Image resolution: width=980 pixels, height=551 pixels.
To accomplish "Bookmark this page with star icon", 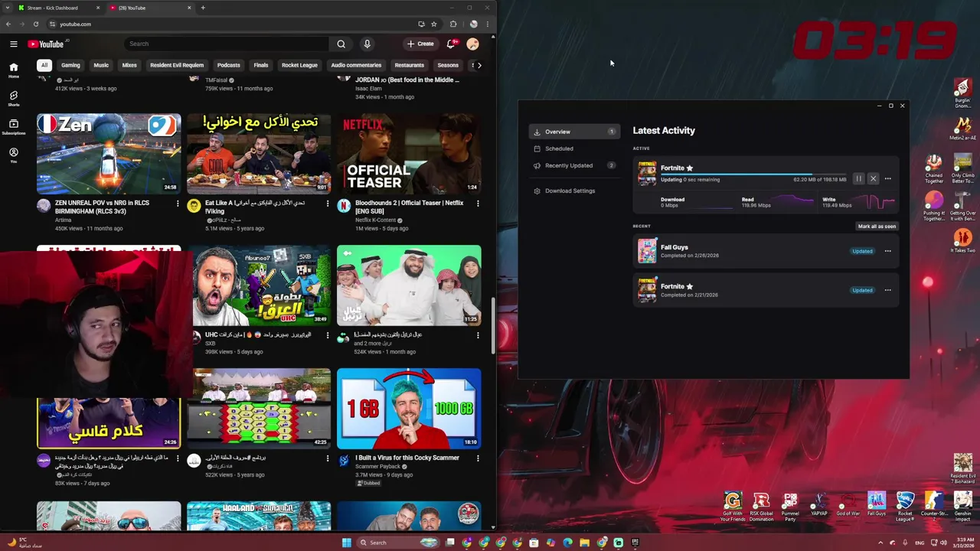I will [433, 24].
